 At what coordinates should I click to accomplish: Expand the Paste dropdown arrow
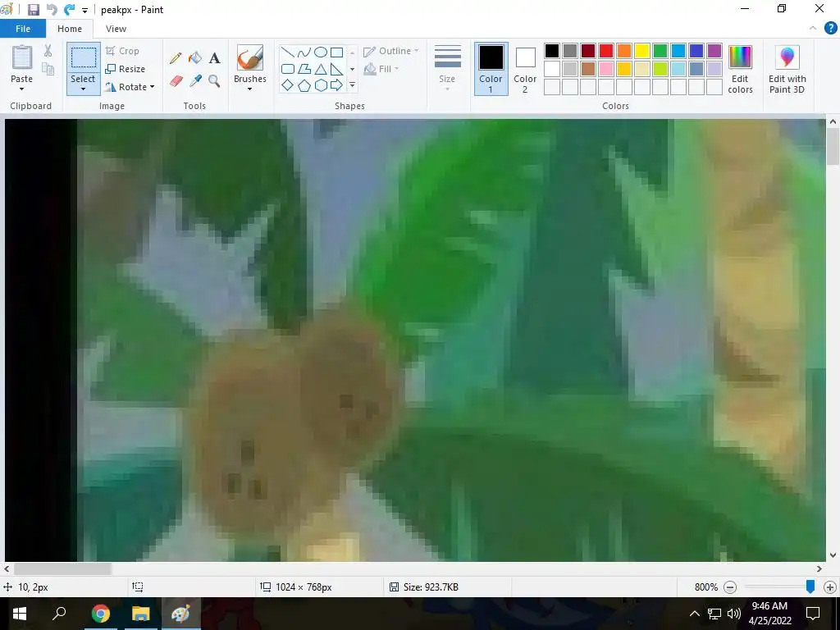[22, 89]
